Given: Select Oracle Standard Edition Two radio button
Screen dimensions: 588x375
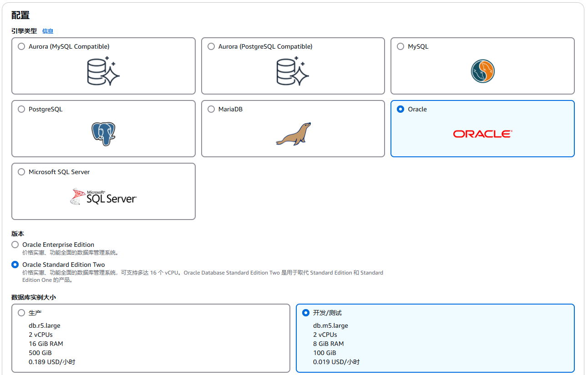Looking at the screenshot, I should click(15, 265).
